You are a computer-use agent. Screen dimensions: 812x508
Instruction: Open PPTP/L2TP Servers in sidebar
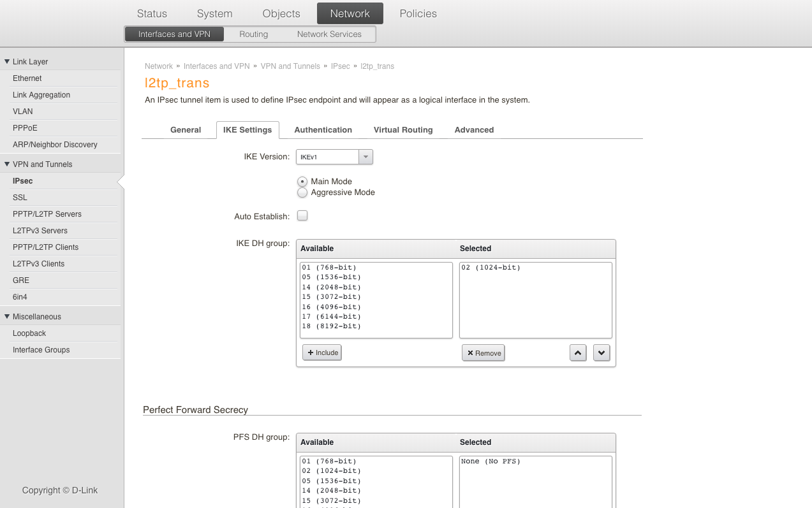click(47, 214)
